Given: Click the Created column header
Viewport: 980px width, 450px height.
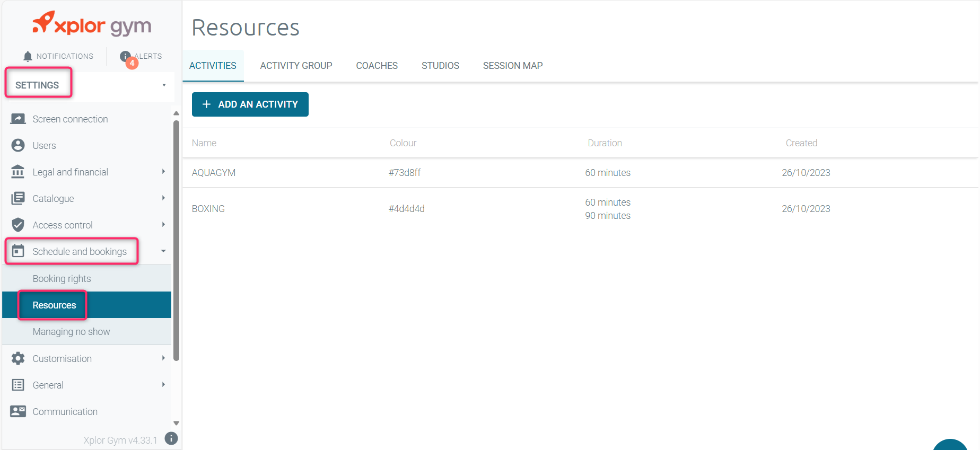Looking at the screenshot, I should click(801, 143).
